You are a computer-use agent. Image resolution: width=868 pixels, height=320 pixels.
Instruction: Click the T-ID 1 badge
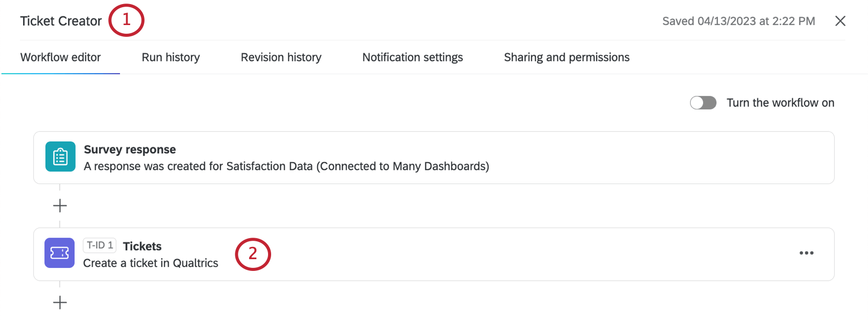point(100,245)
